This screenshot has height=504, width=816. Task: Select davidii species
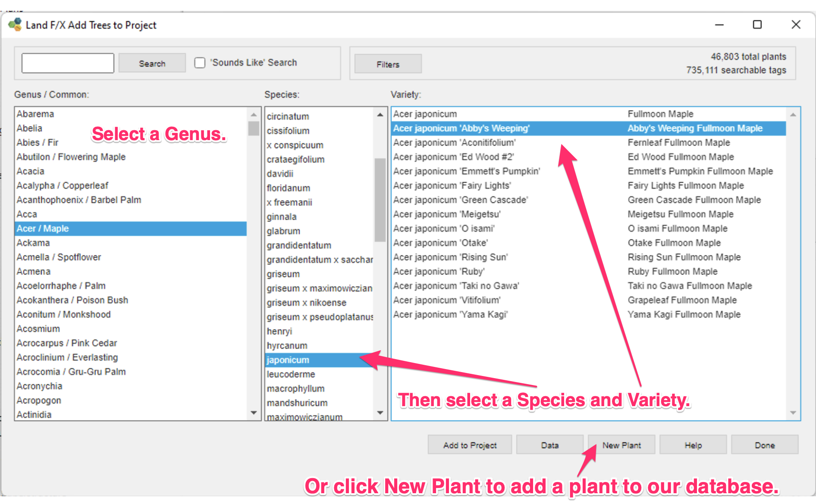319,174
